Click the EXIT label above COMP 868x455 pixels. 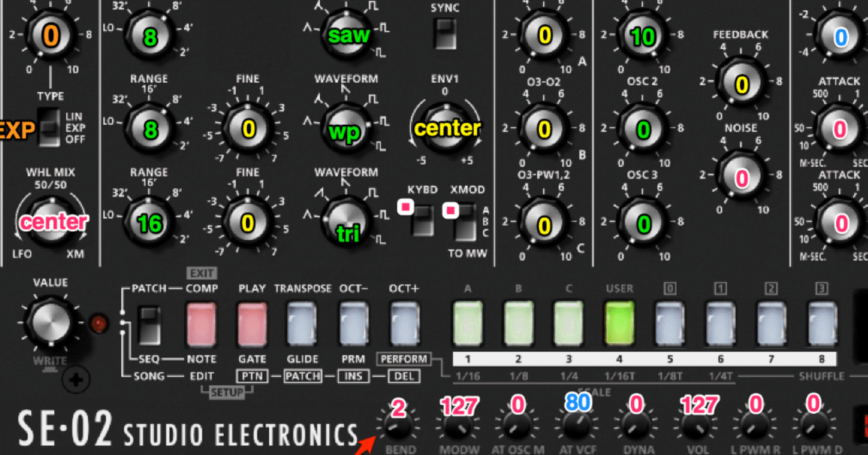(x=201, y=273)
